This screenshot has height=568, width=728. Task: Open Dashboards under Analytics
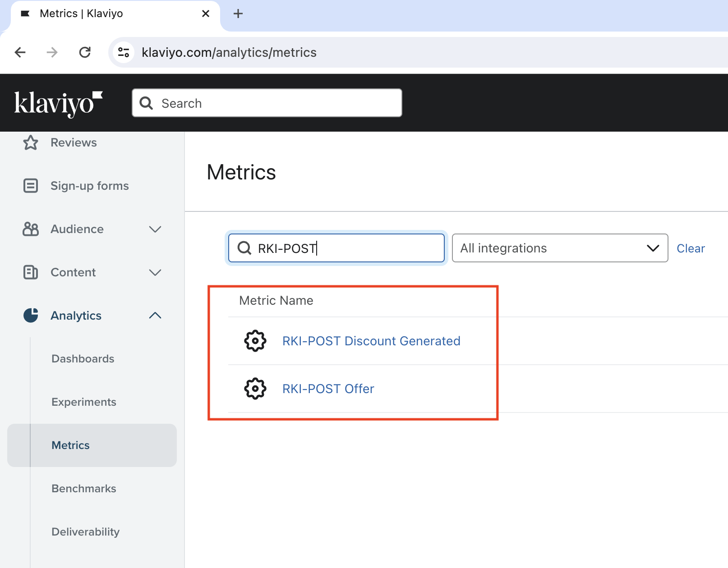(83, 359)
